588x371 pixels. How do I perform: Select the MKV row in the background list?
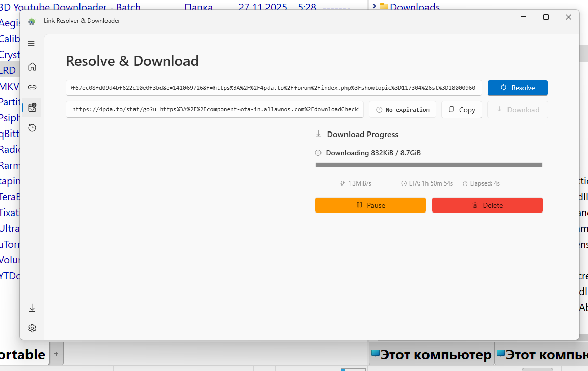pos(10,86)
